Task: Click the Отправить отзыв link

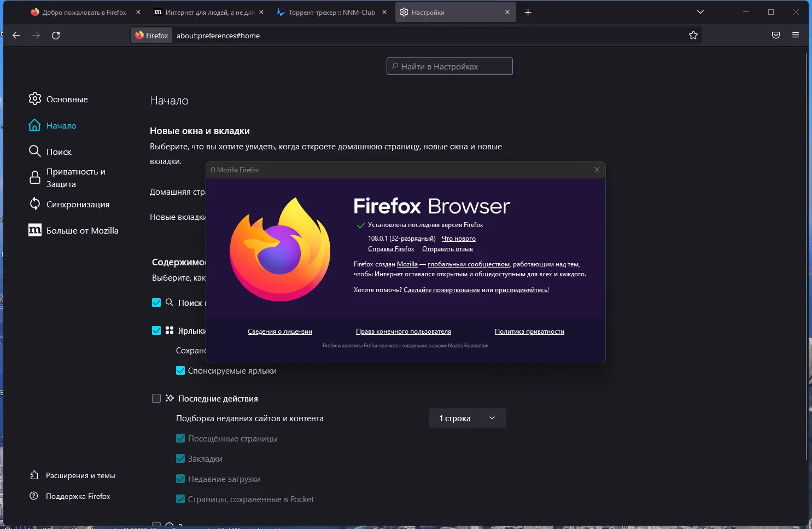Action: 447,249
